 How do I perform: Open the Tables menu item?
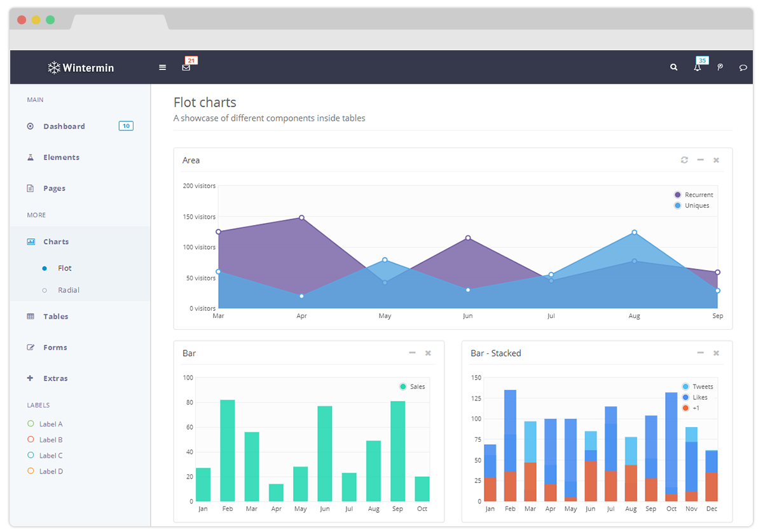point(55,317)
